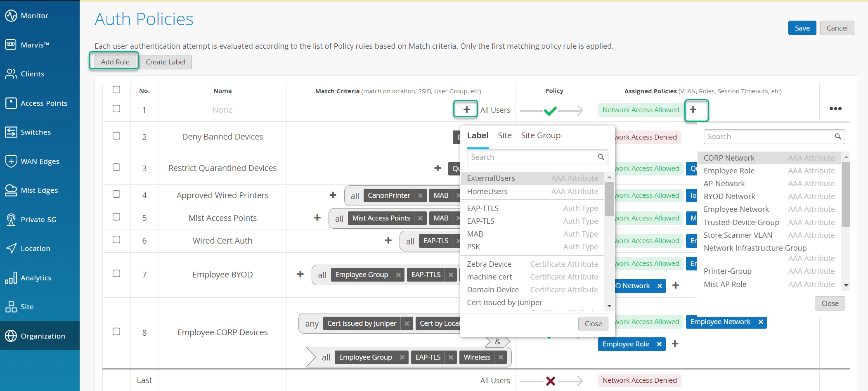This screenshot has height=391, width=868.
Task: Remove CanonPrinter label from rule 4
Action: point(420,196)
